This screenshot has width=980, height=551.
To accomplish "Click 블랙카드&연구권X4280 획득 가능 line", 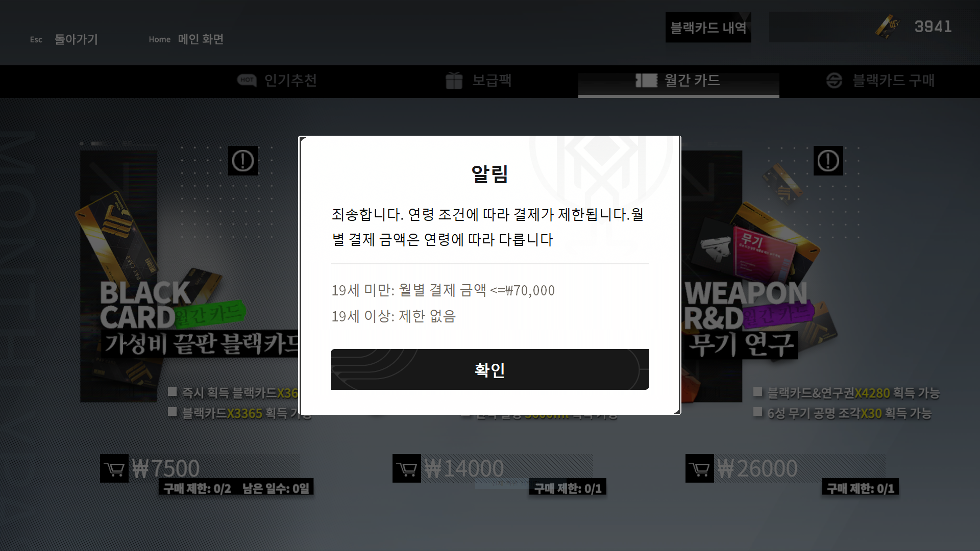I will pos(853,393).
